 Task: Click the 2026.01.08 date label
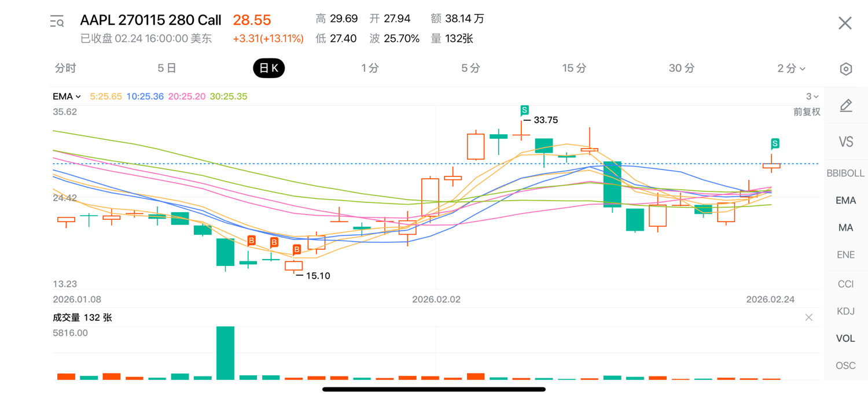click(77, 299)
